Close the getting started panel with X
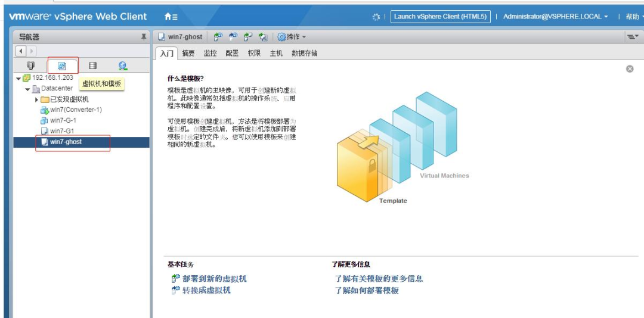644x318 pixels. click(x=630, y=69)
